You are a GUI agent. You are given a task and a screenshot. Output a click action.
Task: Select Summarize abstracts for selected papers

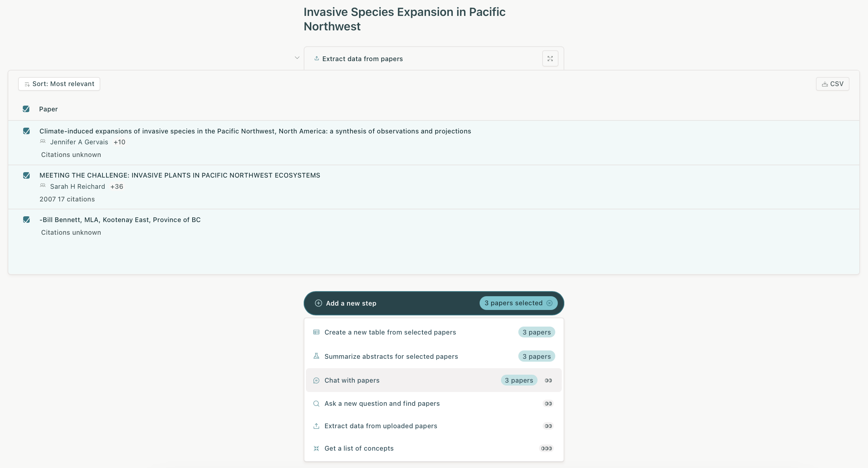(391, 357)
